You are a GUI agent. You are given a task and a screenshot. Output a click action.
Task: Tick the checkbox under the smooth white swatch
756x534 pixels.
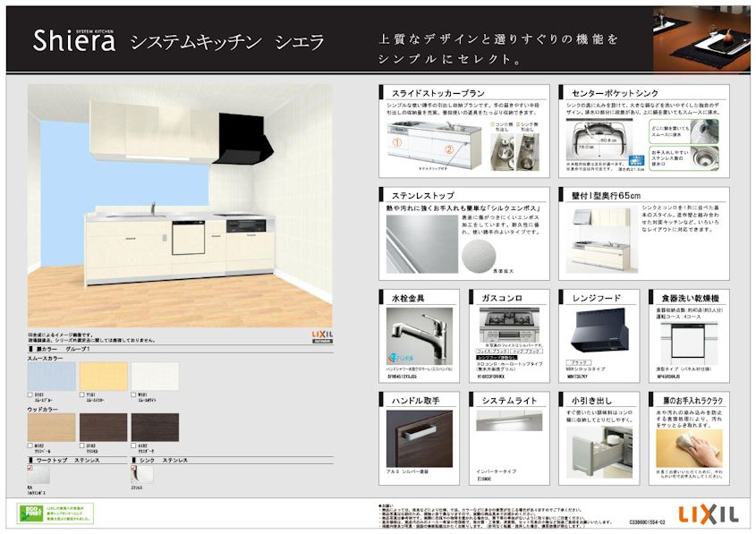tap(133, 394)
